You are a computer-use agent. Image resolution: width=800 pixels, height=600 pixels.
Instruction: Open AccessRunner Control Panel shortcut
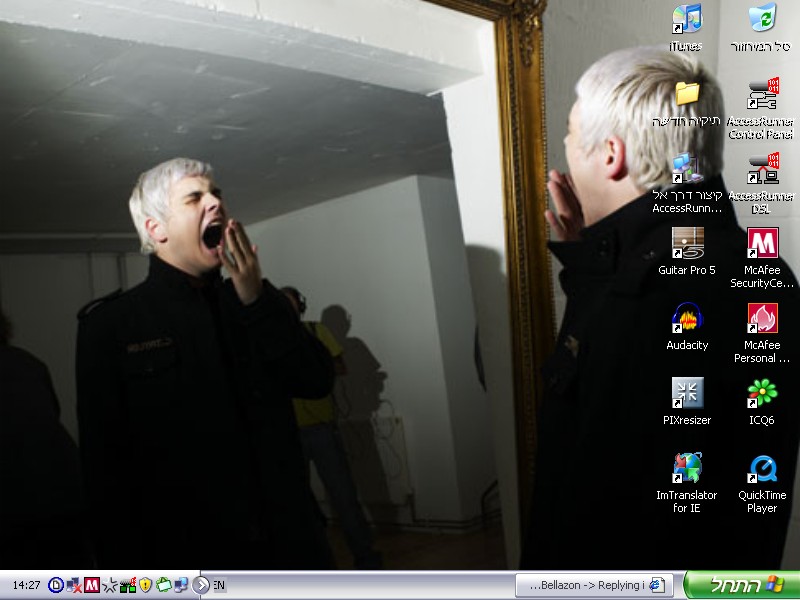[x=762, y=95]
